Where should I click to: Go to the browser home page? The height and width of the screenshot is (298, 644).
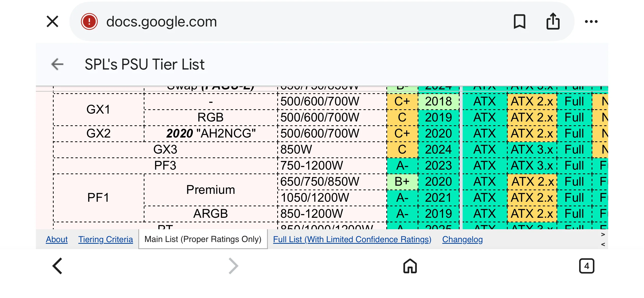[x=410, y=266]
